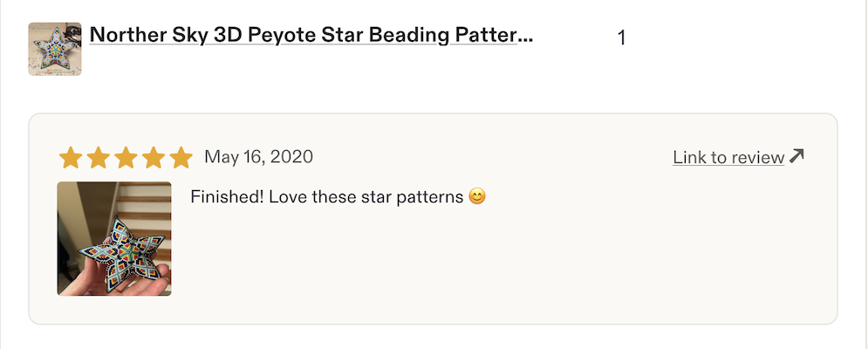Viewport: 868px width, 349px height.
Task: Click the truncated ellipsis ending the product title
Action: [525, 36]
